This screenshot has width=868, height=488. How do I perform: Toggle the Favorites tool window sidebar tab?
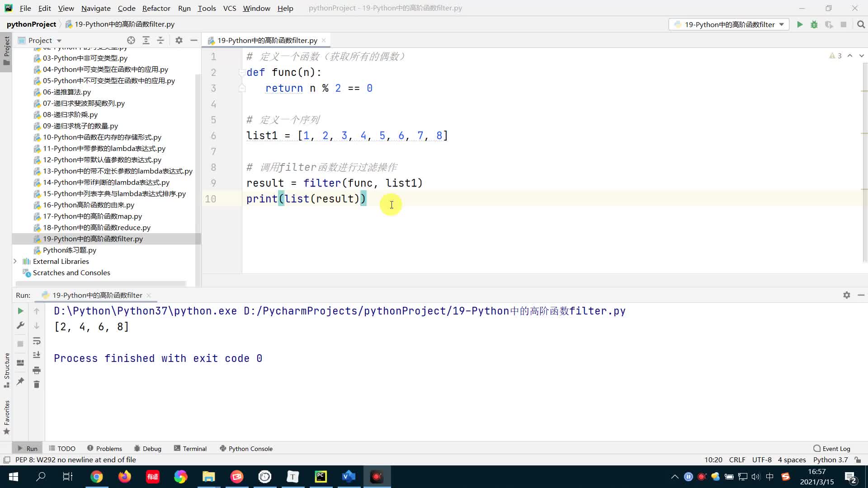tap(6, 418)
